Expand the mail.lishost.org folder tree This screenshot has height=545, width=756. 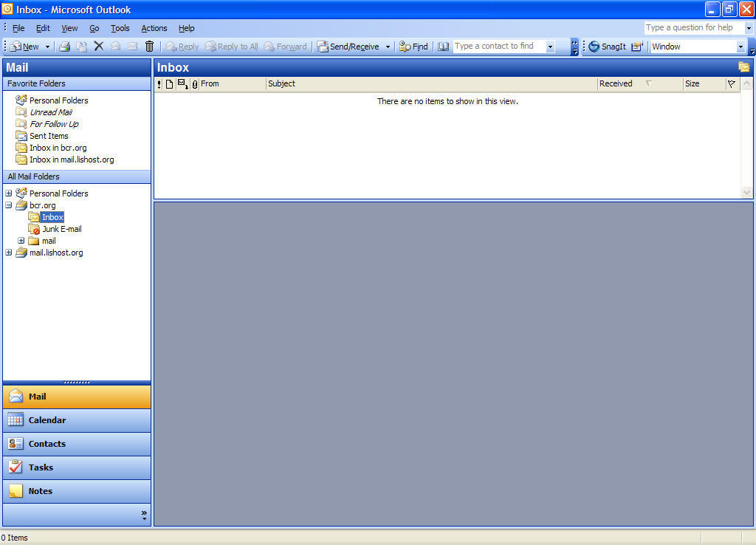click(x=9, y=253)
